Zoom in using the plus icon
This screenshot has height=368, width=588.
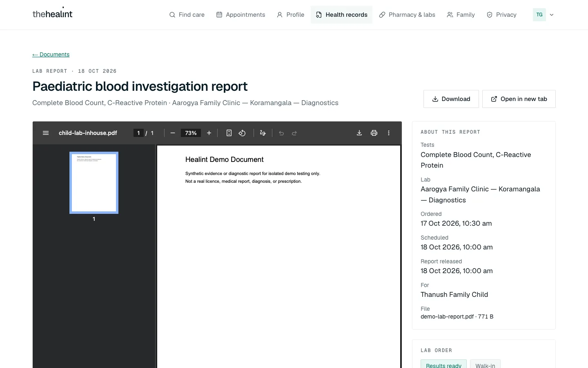click(209, 133)
